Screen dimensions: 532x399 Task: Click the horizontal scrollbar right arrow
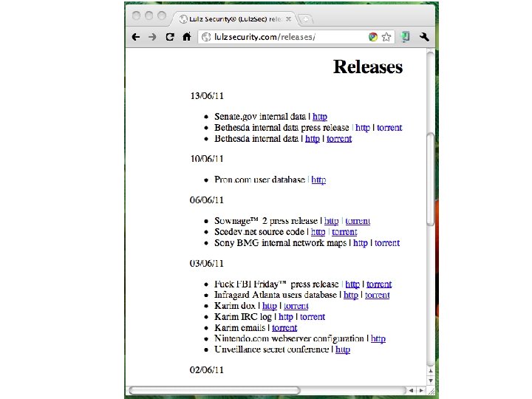click(x=421, y=391)
